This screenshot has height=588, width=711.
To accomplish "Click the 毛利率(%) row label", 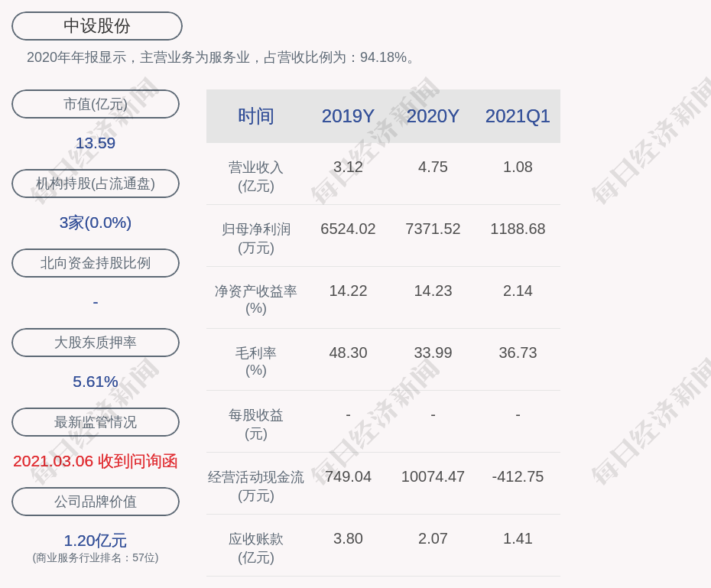I will click(x=256, y=362).
